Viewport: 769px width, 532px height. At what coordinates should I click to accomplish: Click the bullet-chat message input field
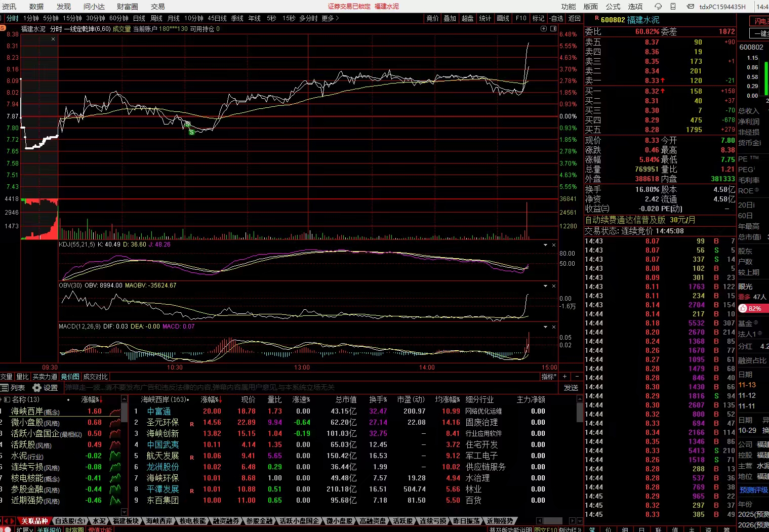(x=311, y=388)
